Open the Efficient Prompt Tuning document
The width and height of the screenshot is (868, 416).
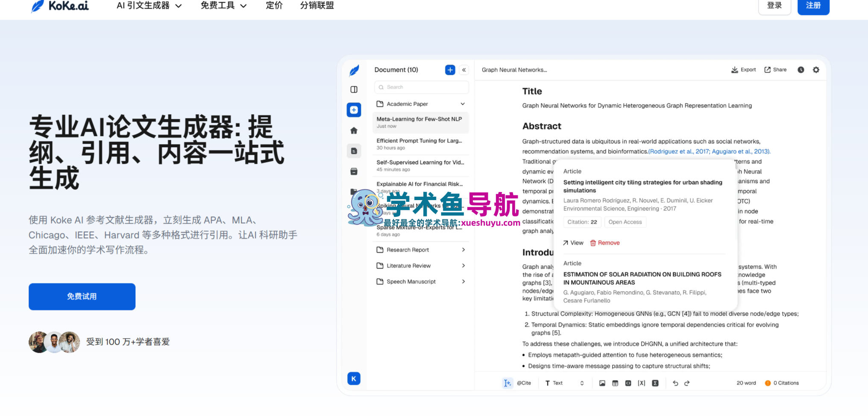tap(421, 144)
